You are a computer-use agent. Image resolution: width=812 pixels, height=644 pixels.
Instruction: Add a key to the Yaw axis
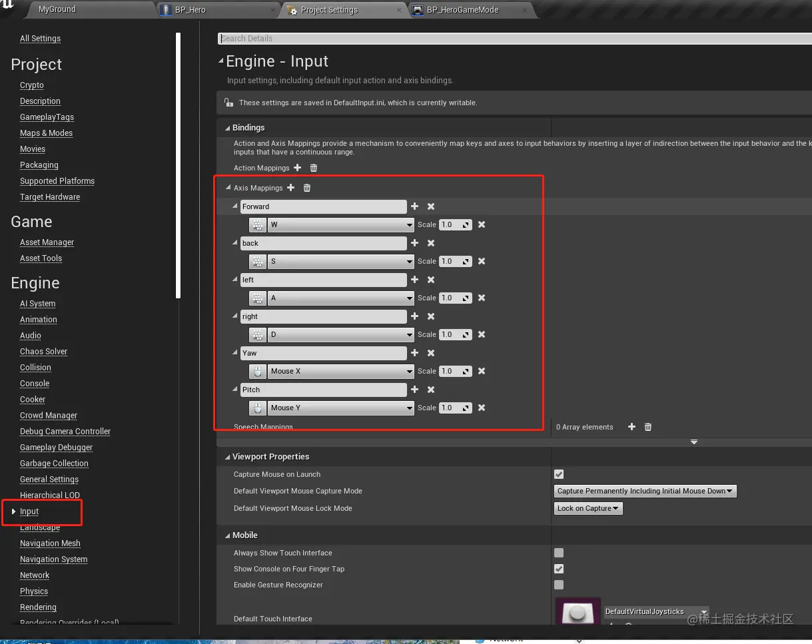(x=415, y=353)
